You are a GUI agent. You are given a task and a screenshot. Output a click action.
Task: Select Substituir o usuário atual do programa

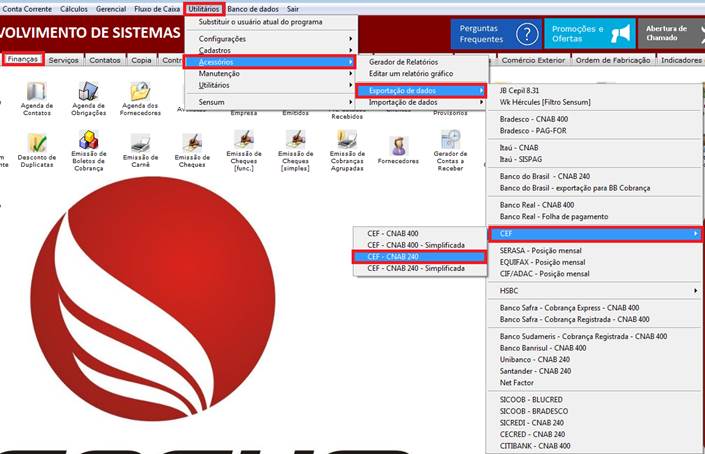(x=271, y=22)
